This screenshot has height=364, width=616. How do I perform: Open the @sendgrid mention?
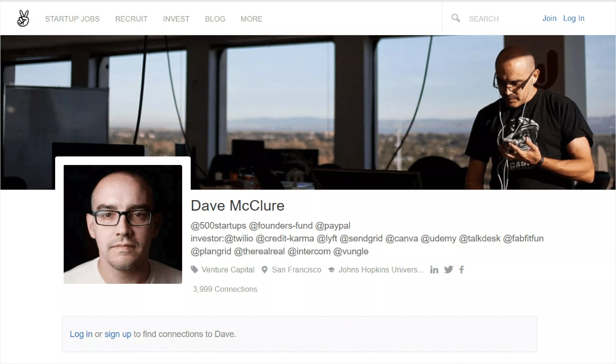tap(361, 239)
